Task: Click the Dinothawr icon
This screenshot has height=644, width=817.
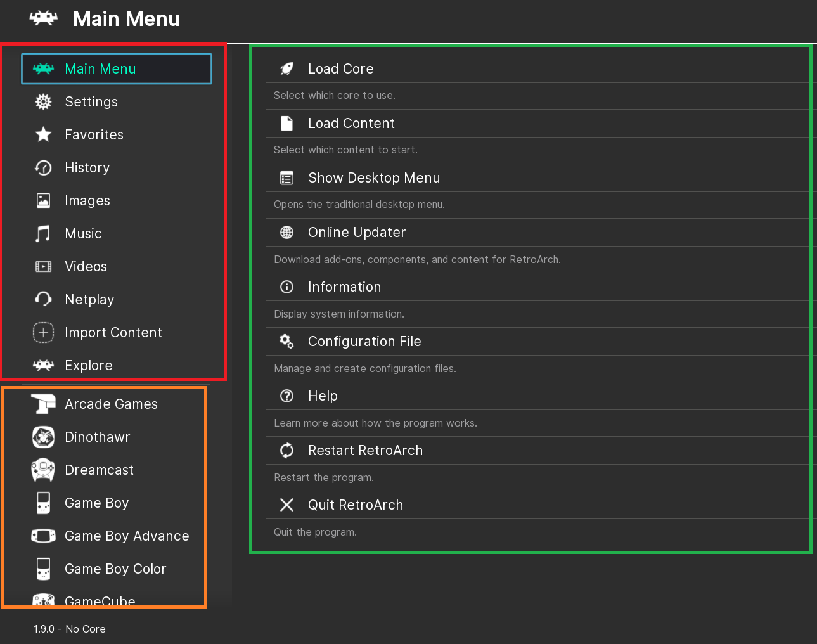Action: click(x=43, y=437)
